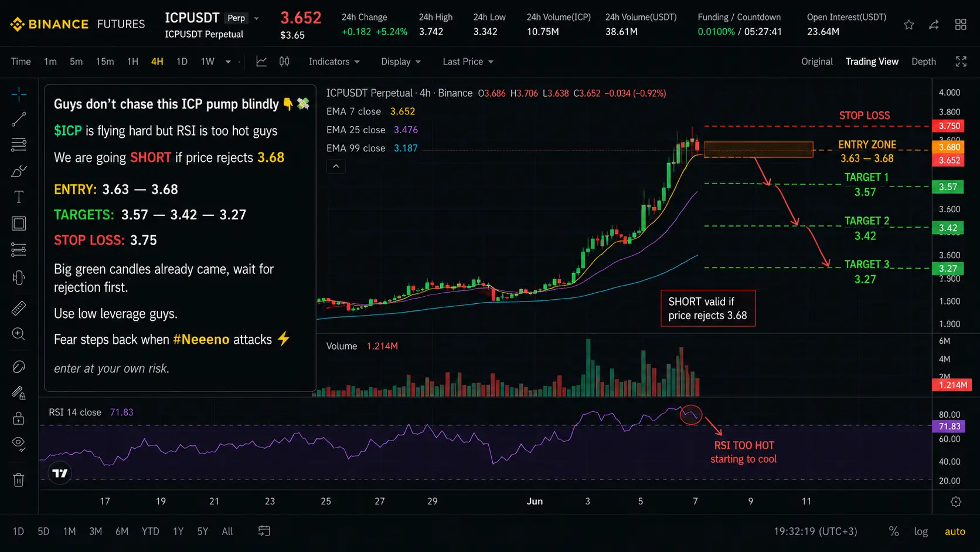This screenshot has height=552, width=980.
Task: Switch to line chart style icon
Action: pyautogui.click(x=261, y=62)
